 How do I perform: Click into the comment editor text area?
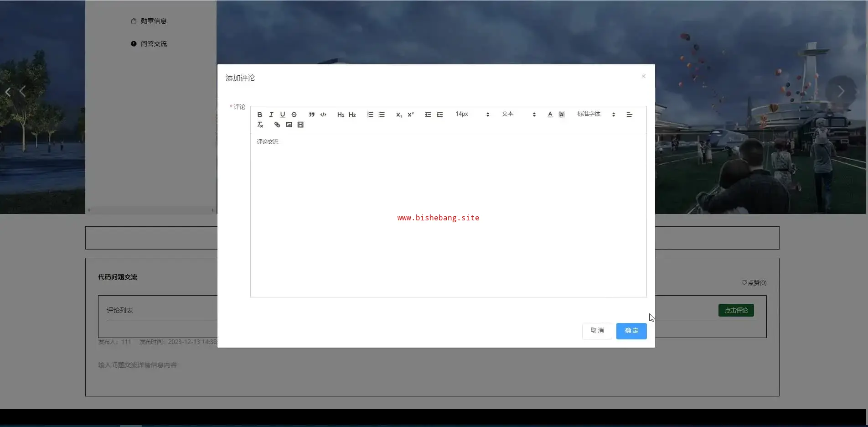448,215
